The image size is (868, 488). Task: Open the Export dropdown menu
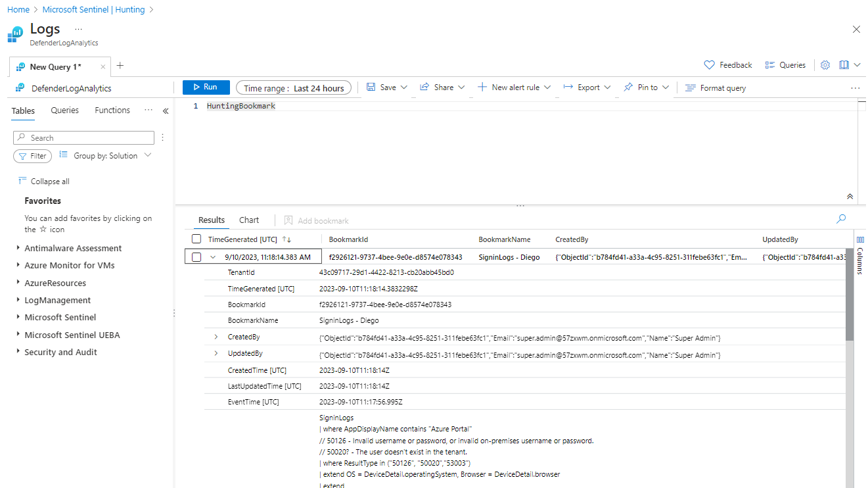(587, 87)
